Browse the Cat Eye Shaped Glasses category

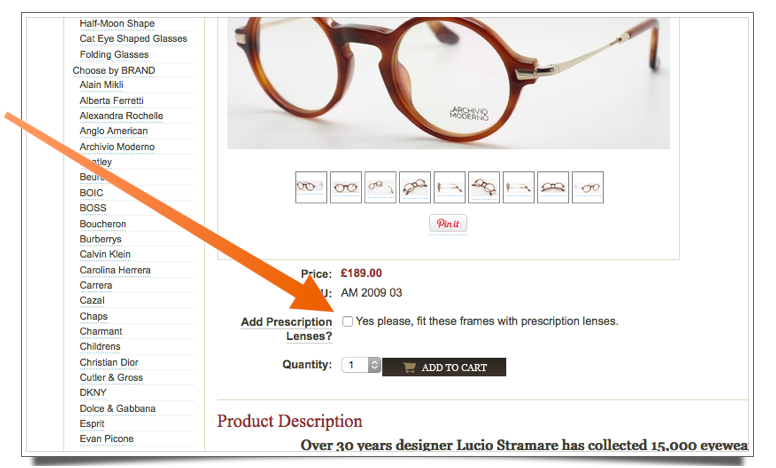(134, 39)
